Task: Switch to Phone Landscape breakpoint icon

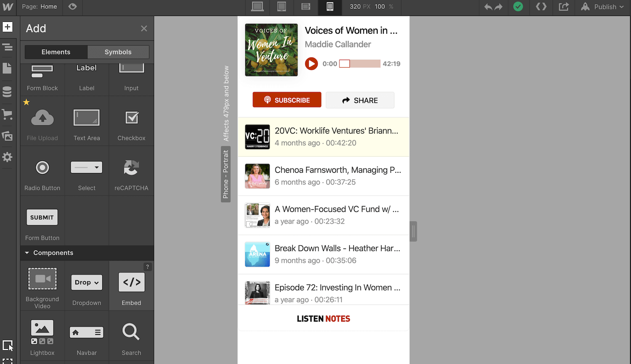Action: click(306, 7)
